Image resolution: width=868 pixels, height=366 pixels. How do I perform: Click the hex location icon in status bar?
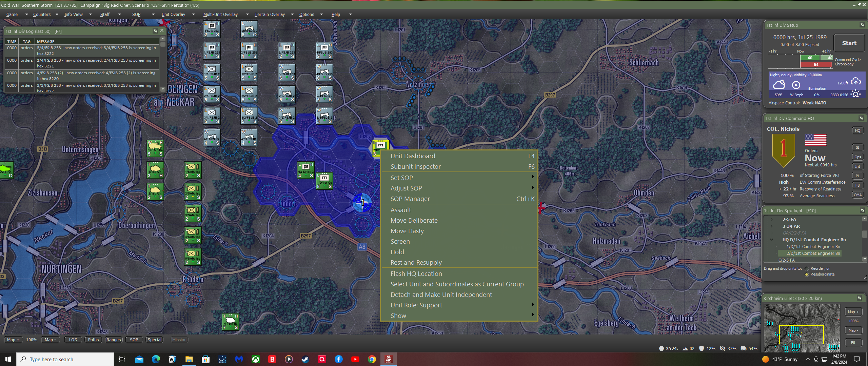(661, 348)
